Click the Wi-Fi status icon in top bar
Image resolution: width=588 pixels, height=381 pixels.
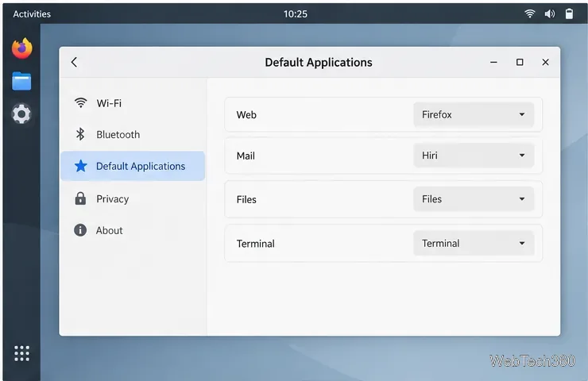point(529,13)
